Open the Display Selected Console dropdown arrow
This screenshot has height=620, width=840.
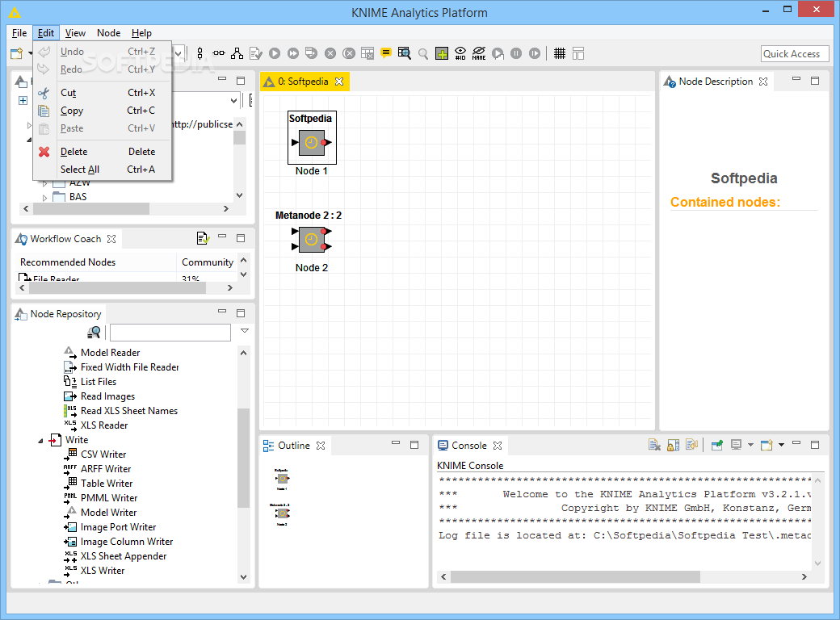click(750, 445)
